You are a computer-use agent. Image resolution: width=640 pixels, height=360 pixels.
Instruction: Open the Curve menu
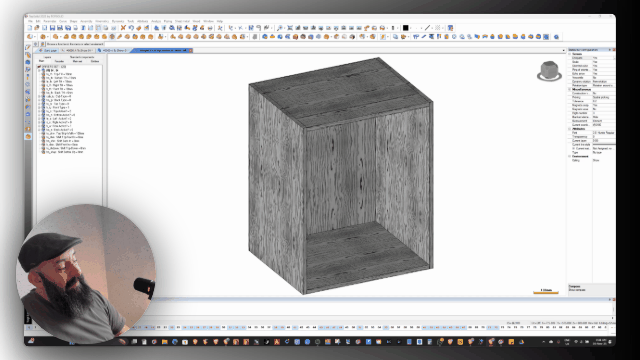[63, 21]
